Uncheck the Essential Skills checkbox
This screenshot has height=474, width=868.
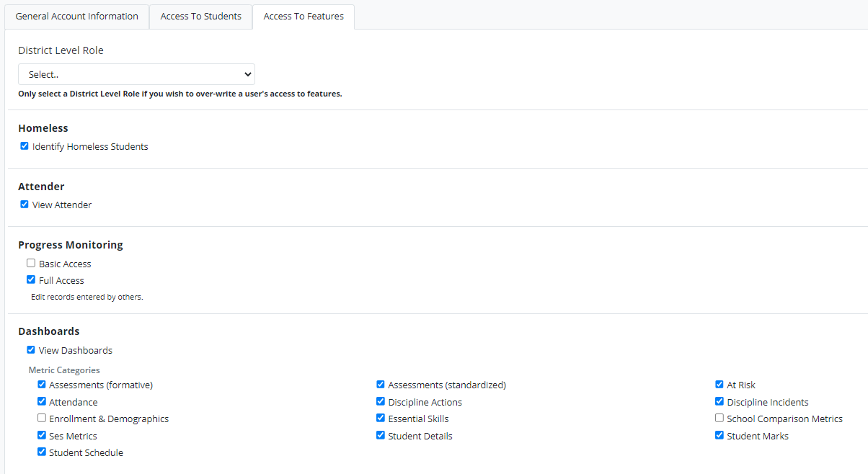click(x=381, y=419)
